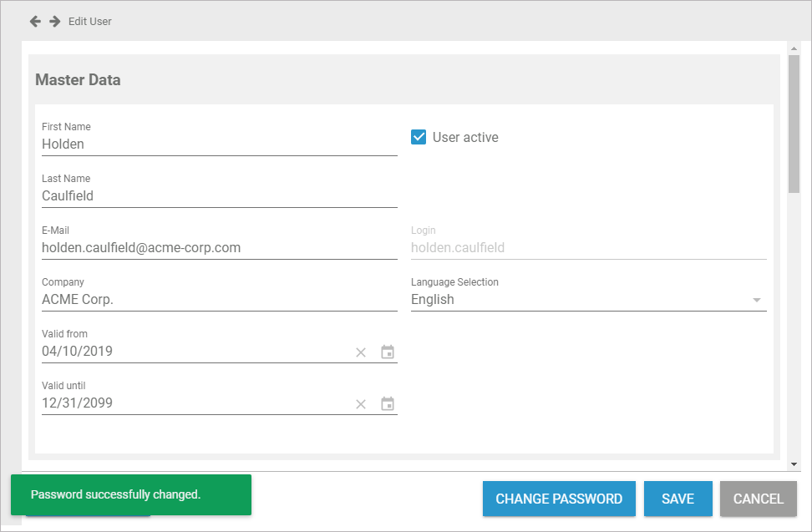Click the Valid from date field
The width and height of the screenshot is (812, 532).
point(192,352)
